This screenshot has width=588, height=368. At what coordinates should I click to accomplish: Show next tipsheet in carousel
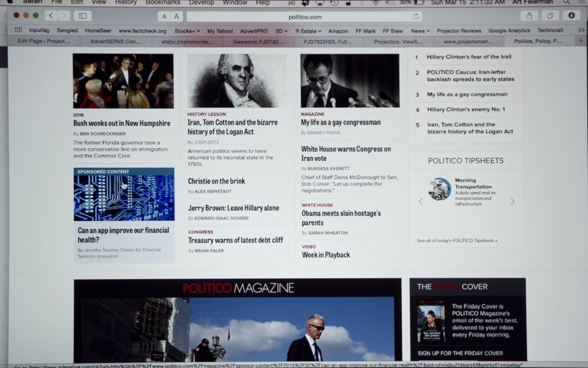pyautogui.click(x=512, y=201)
